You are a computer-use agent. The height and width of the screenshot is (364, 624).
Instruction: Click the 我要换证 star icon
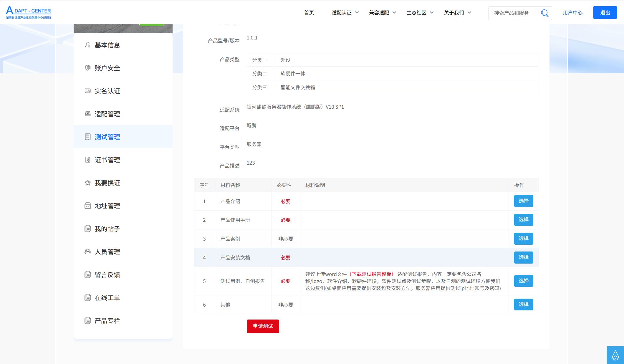[87, 183]
